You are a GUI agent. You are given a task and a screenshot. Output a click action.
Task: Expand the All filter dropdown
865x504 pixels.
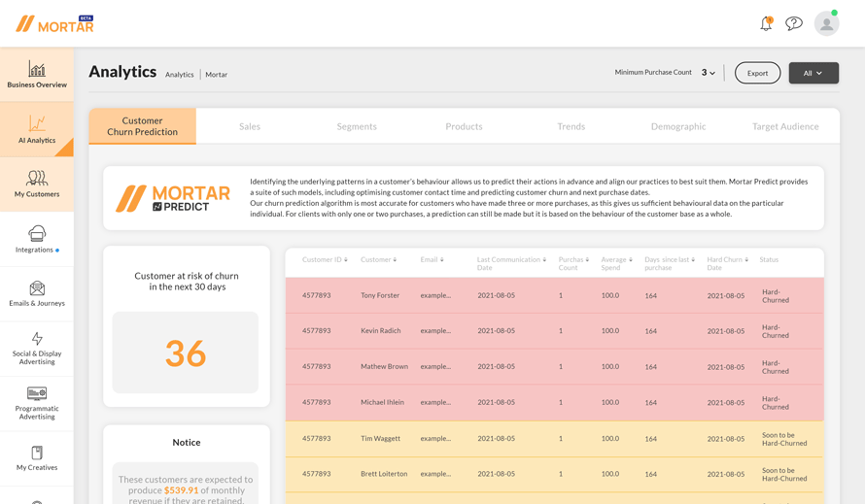[x=813, y=73]
